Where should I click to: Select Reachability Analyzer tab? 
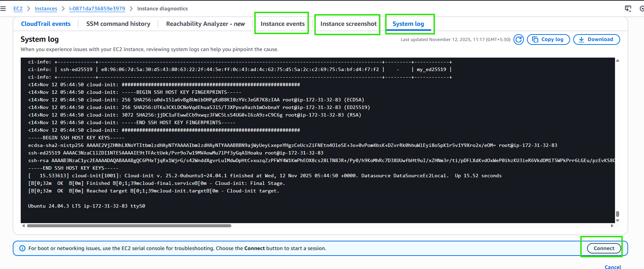point(205,24)
